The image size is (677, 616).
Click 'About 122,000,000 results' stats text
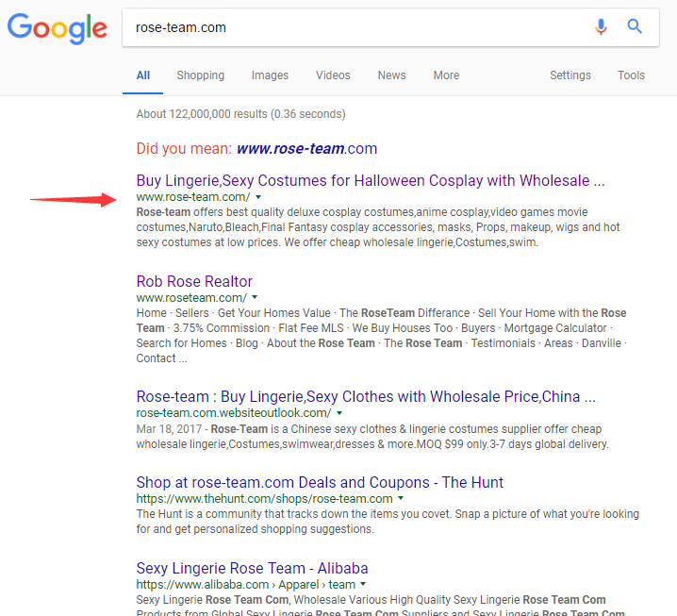240,114
